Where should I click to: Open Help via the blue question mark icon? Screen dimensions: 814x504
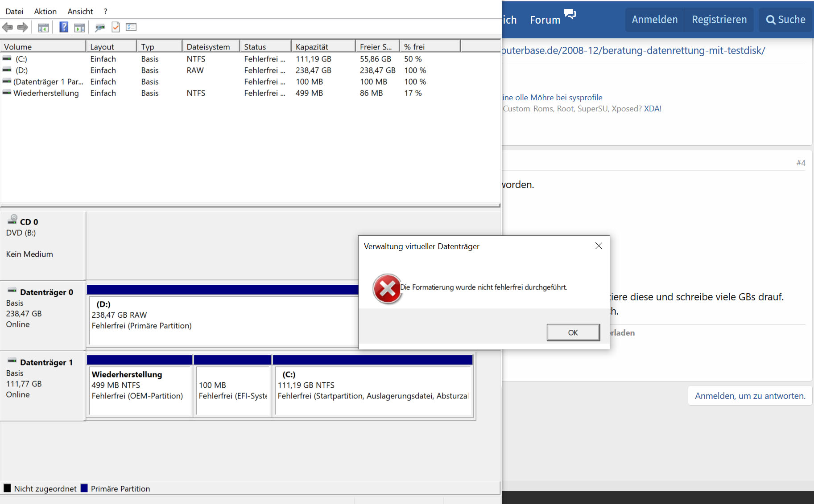[64, 27]
